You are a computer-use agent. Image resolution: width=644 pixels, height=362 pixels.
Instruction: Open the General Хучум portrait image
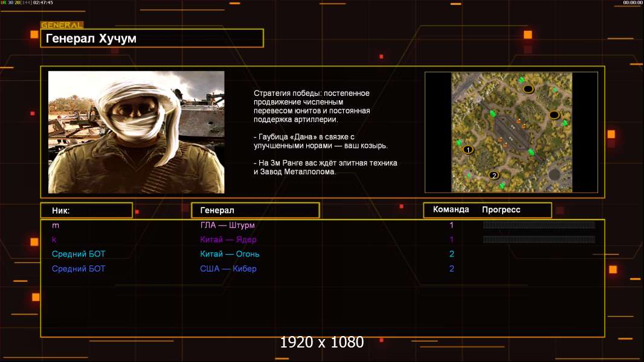coord(137,132)
